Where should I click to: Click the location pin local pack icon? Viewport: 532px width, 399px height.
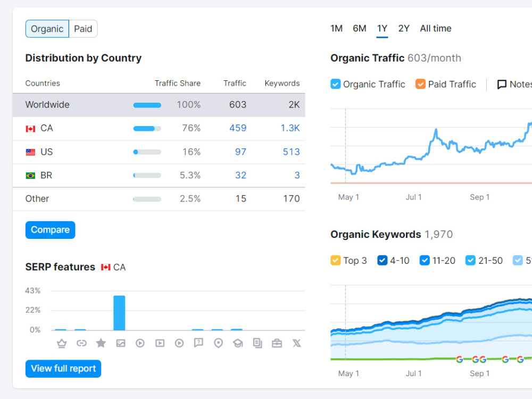[x=218, y=343]
